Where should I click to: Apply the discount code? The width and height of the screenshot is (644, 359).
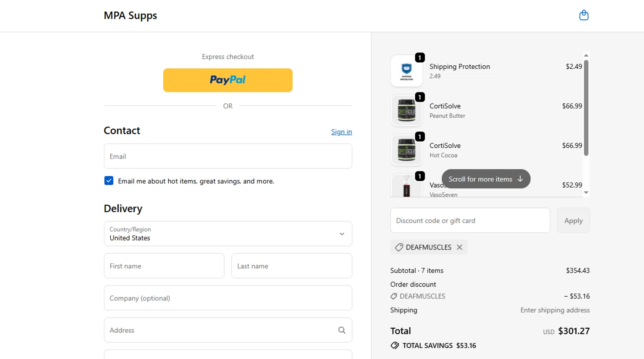[x=573, y=220]
